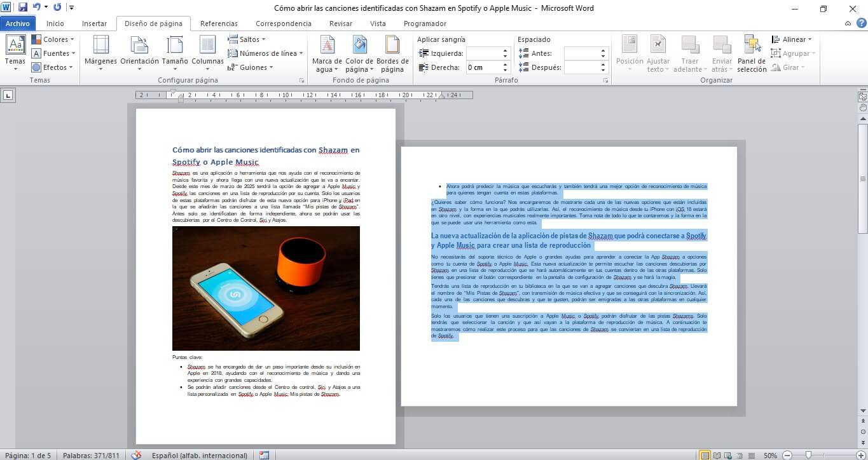Click the Columnas columns icon
Screen dimensions: 868x460
207,44
